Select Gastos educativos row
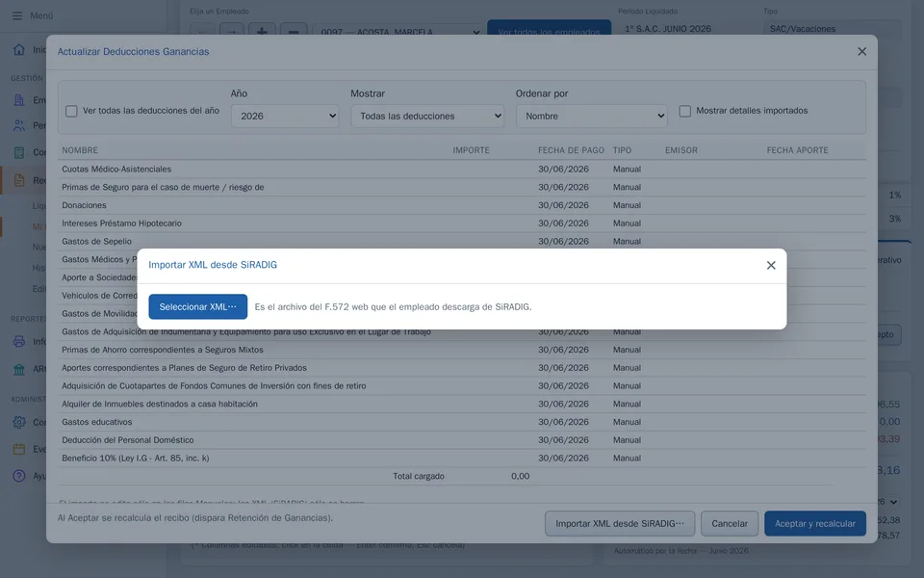This screenshot has width=924, height=578. [462, 422]
